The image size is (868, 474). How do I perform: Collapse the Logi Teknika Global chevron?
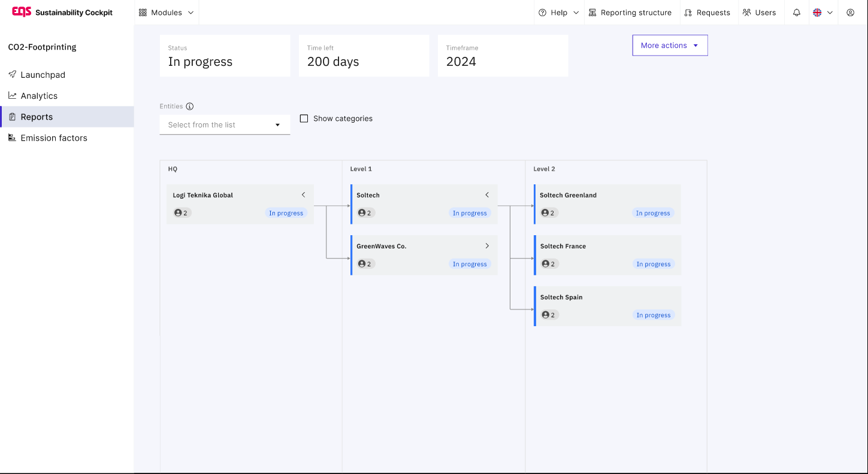303,195
